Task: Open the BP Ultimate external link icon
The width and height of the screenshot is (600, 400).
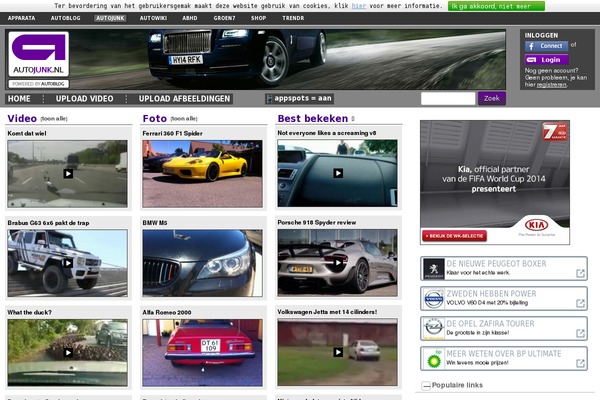Action: tap(580, 363)
